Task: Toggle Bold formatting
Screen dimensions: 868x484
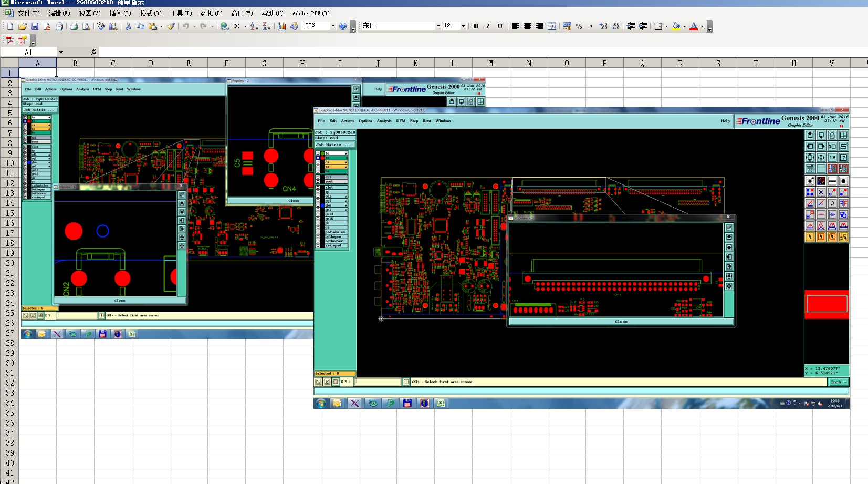Action: tap(476, 26)
